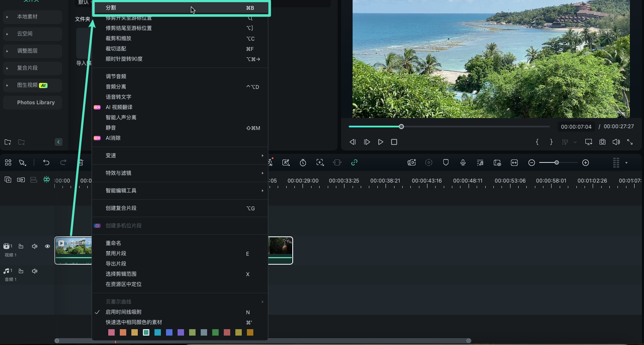Create a new media folder

click(8, 142)
